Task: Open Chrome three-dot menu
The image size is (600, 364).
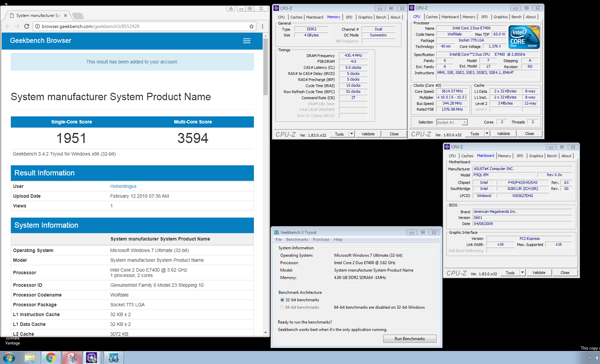Action: (x=262, y=26)
